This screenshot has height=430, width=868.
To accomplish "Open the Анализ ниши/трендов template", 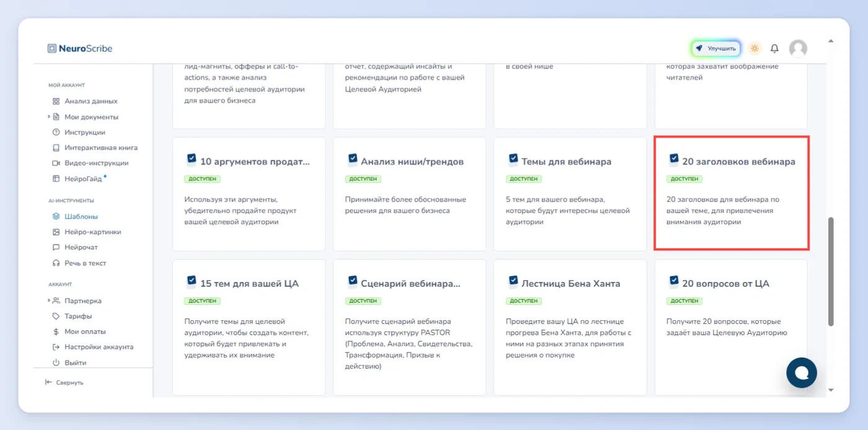I will coord(409,194).
